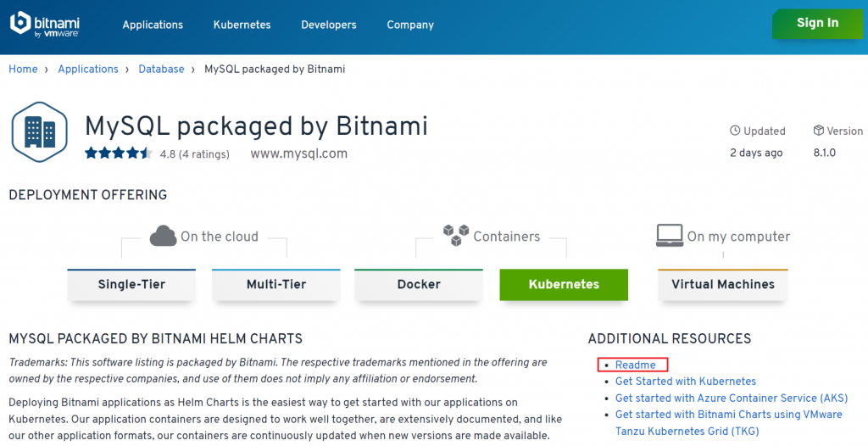Open the Kubernetes navigation menu

[242, 25]
